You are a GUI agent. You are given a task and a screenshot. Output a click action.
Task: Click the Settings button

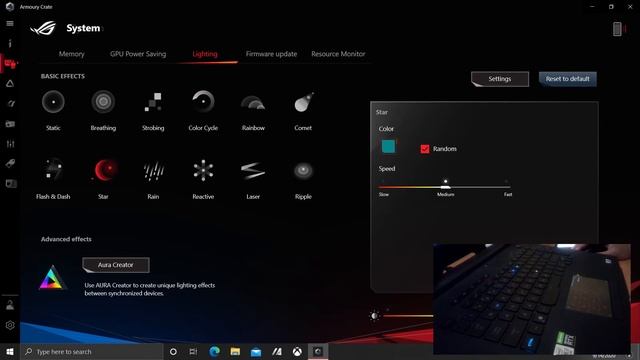click(x=500, y=79)
